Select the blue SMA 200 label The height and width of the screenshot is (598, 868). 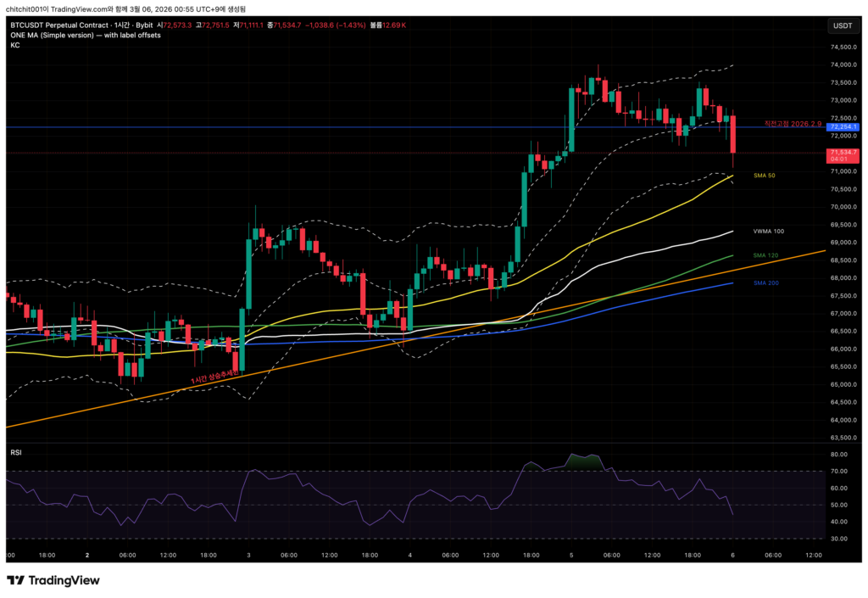tap(765, 282)
